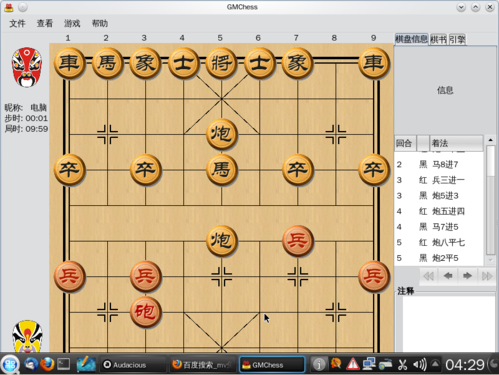Select move row 黑 马7进5

pos(439,227)
